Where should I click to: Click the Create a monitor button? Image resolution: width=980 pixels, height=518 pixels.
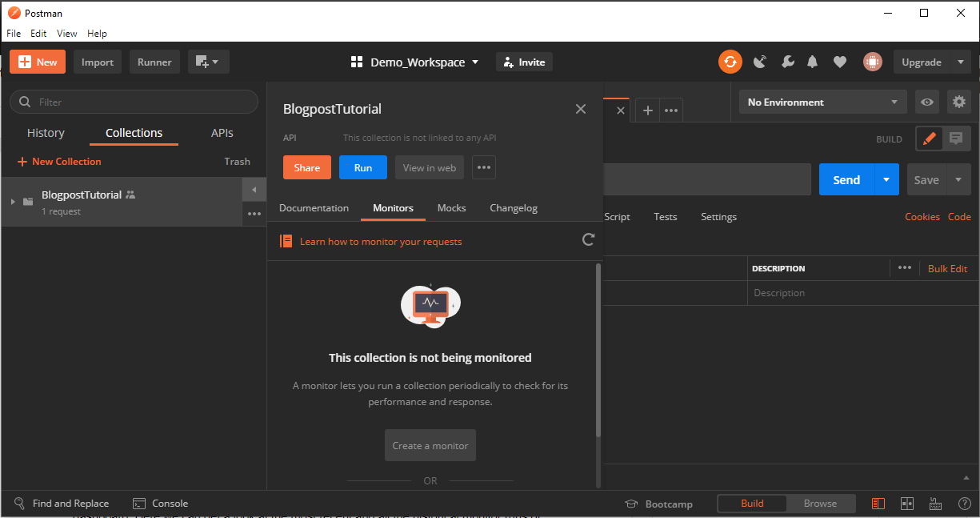click(x=430, y=445)
